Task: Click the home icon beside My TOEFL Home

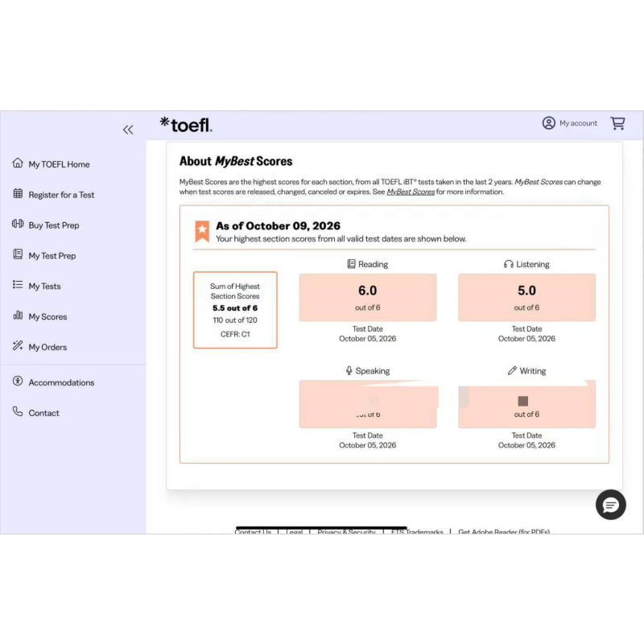Action: 18,163
